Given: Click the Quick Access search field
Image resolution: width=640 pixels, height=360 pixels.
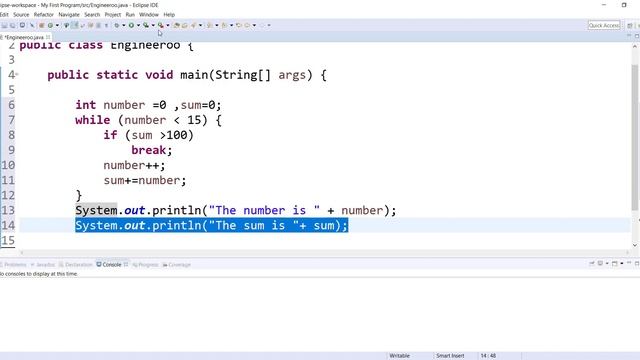Looking at the screenshot, I should [x=604, y=25].
